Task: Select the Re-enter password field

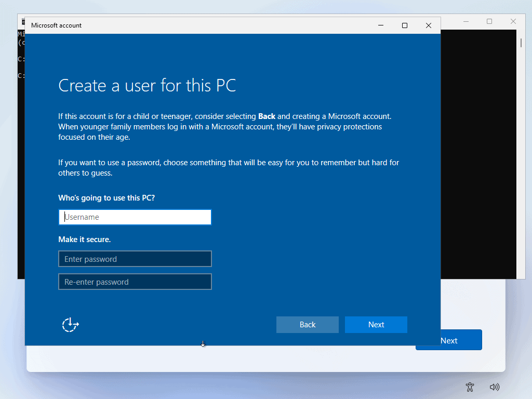Action: pos(135,282)
